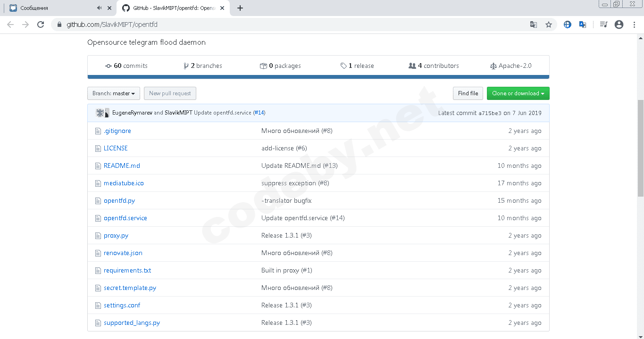The height and width of the screenshot is (339, 644).
Task: Open the EugeneRymarev author link
Action: pos(132,113)
